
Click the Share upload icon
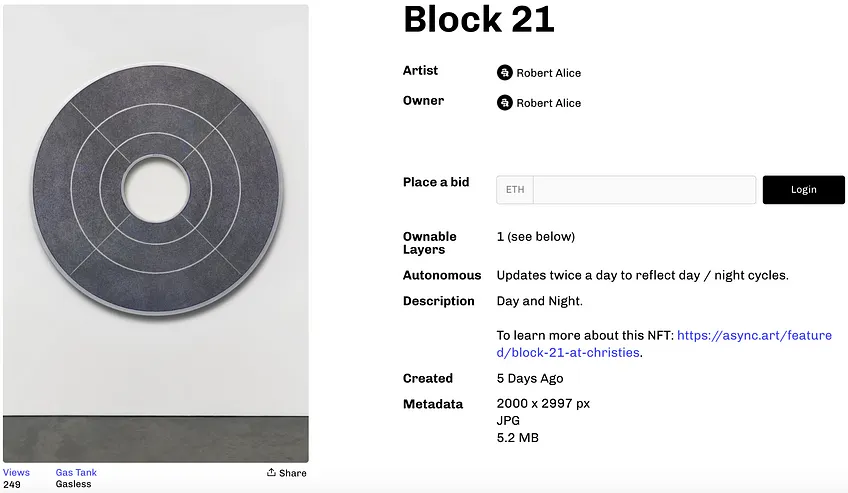coord(271,472)
